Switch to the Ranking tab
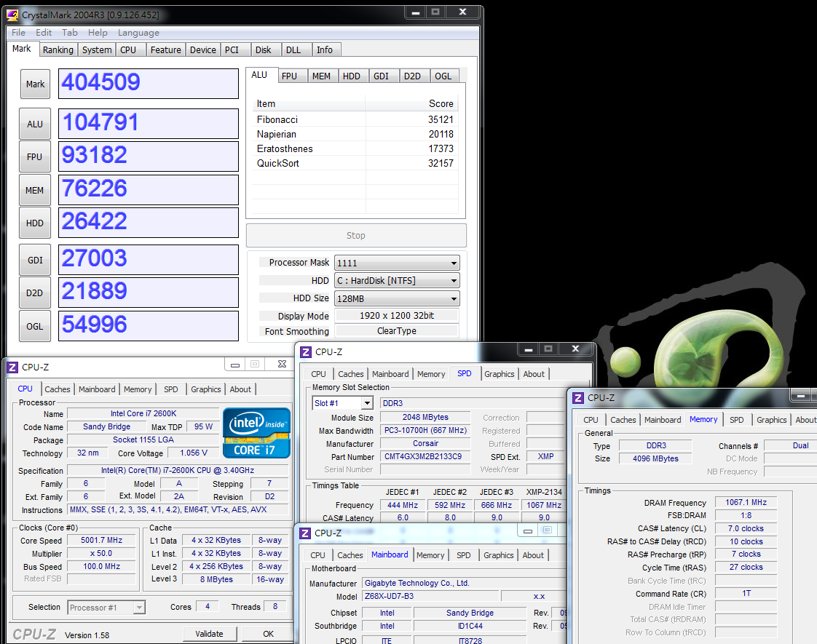Screen dimensions: 817x644 click(x=58, y=50)
